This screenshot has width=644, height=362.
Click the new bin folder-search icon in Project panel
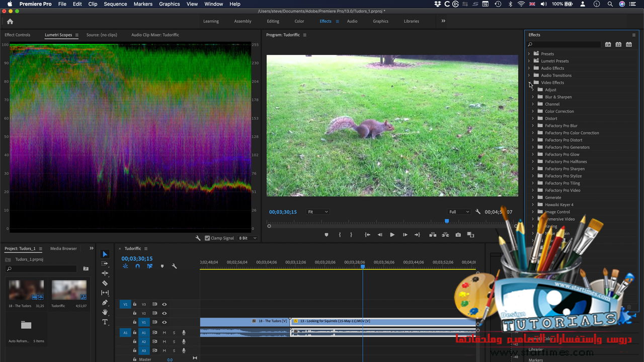point(86,269)
